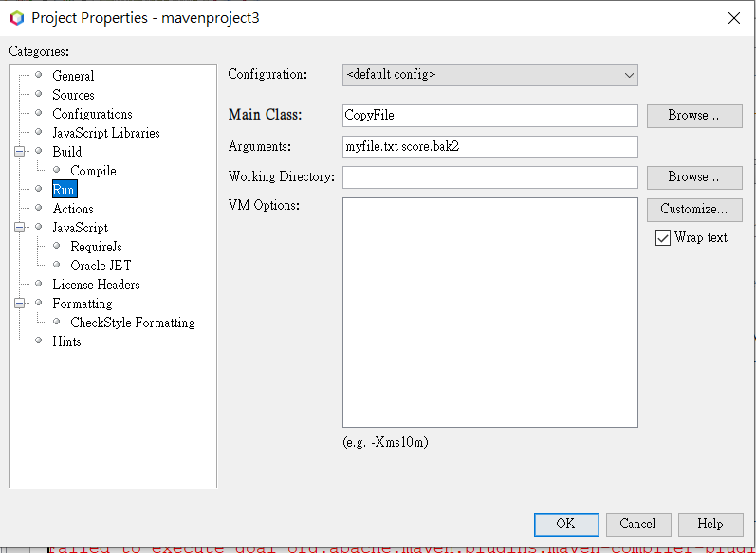Image resolution: width=756 pixels, height=553 pixels.
Task: Collapse the Build tree node
Action: [x=19, y=152]
